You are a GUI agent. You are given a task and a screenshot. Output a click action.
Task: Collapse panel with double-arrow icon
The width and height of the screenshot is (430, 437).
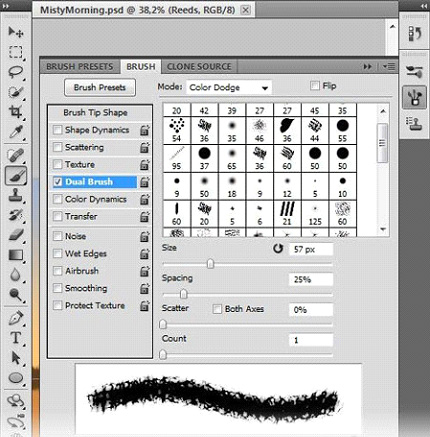click(367, 67)
